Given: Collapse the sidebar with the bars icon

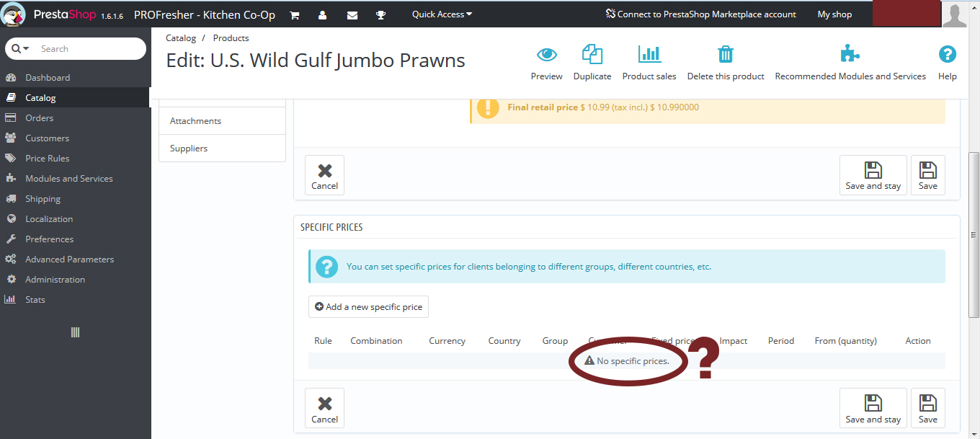Looking at the screenshot, I should [x=75, y=332].
